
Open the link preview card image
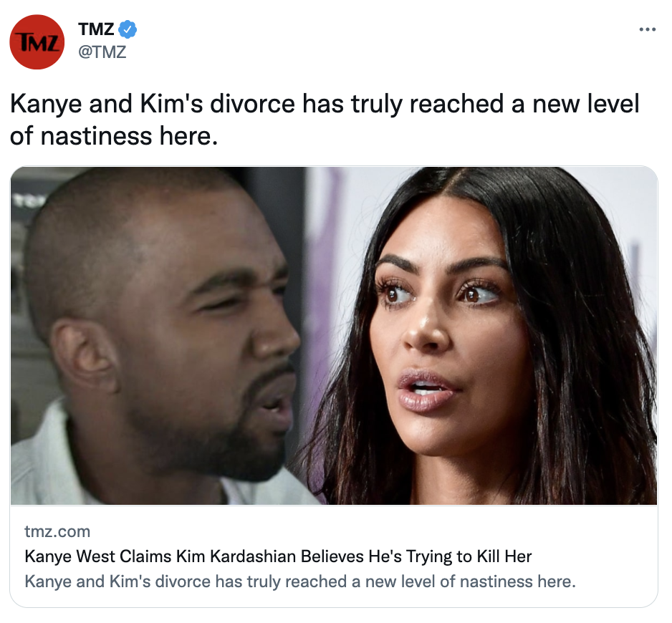pos(334,336)
